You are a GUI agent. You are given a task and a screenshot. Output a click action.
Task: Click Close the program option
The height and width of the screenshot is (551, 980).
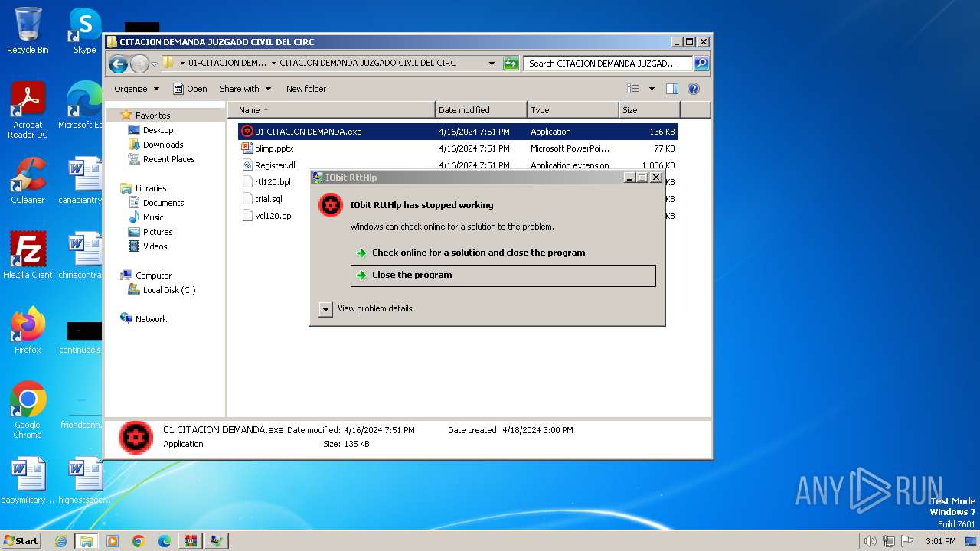tap(503, 275)
